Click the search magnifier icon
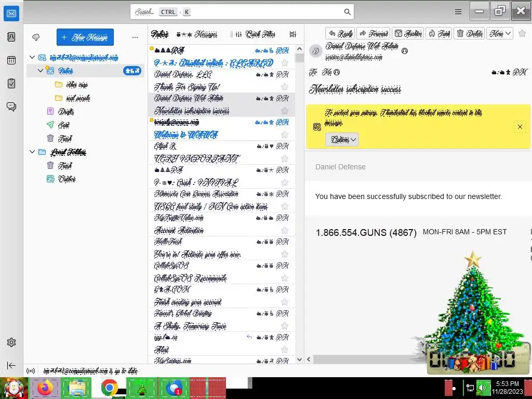532x399 pixels. point(347,12)
